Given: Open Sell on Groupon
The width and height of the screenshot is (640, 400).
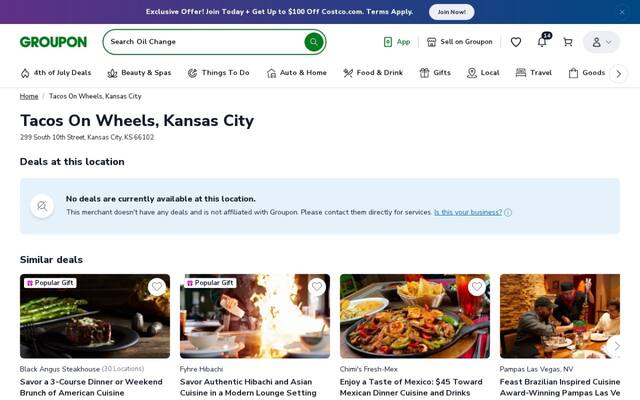Looking at the screenshot, I should pyautogui.click(x=460, y=42).
